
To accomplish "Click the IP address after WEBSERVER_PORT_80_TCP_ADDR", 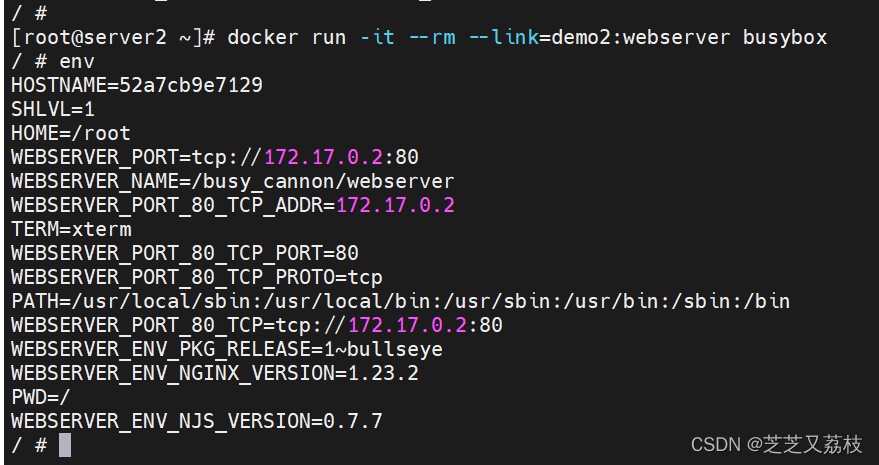I will point(395,206).
